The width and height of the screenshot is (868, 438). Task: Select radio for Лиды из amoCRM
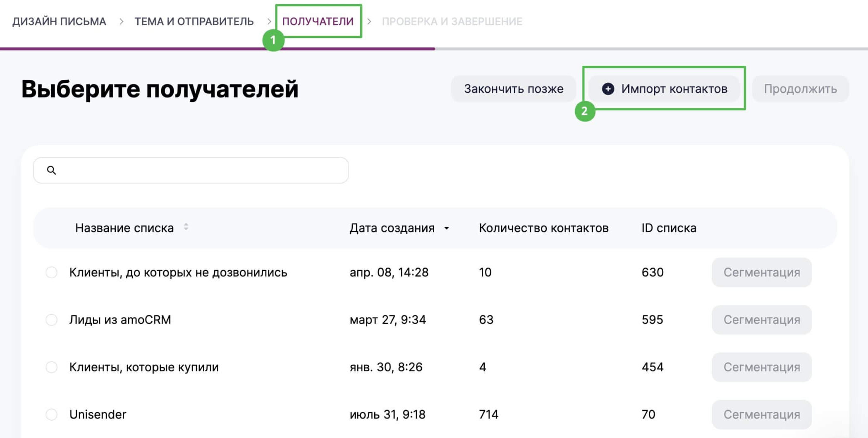point(52,320)
